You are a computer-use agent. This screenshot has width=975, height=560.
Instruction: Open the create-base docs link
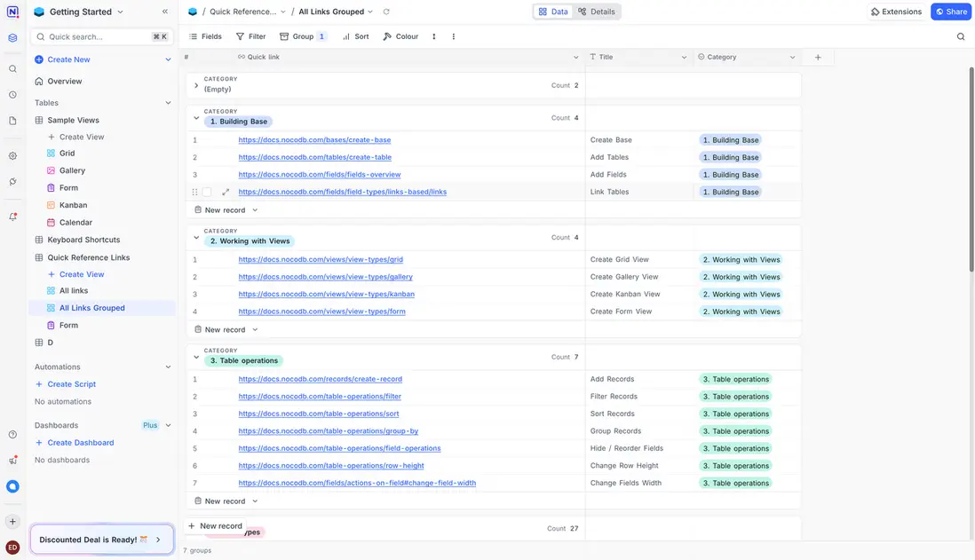(314, 140)
